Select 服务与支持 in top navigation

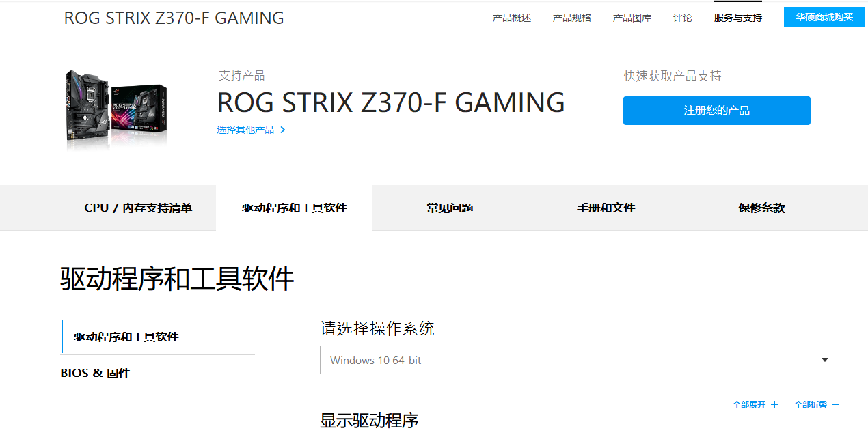[737, 18]
